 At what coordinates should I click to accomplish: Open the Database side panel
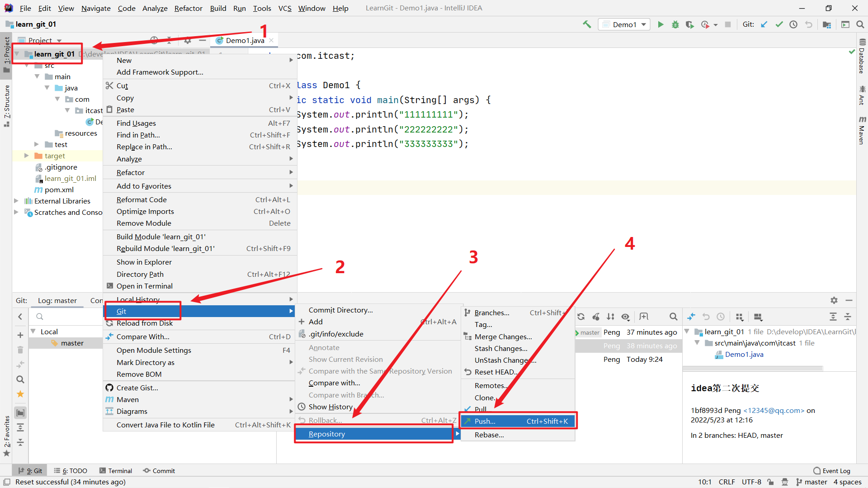click(x=862, y=56)
